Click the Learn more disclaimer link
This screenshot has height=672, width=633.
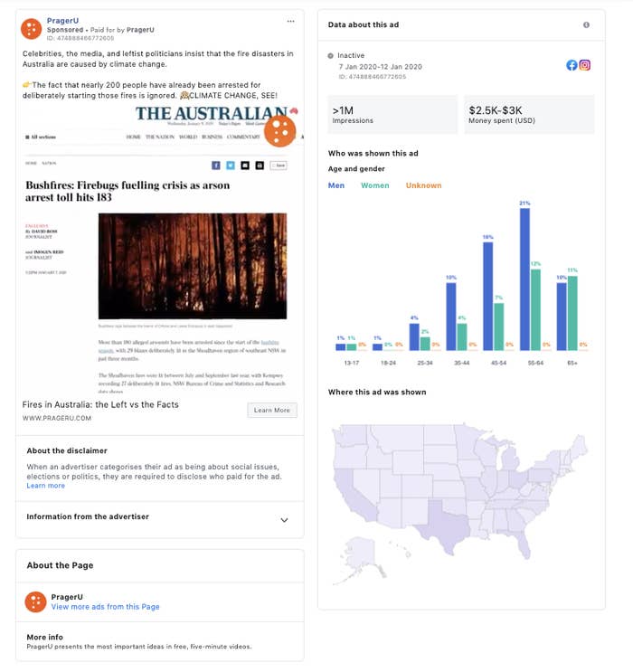tap(46, 486)
